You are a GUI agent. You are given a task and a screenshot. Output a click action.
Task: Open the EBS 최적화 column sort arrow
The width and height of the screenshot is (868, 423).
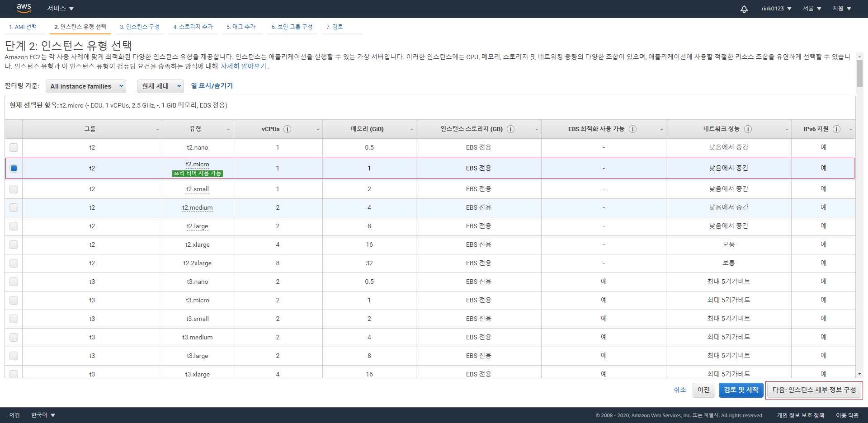click(661, 130)
